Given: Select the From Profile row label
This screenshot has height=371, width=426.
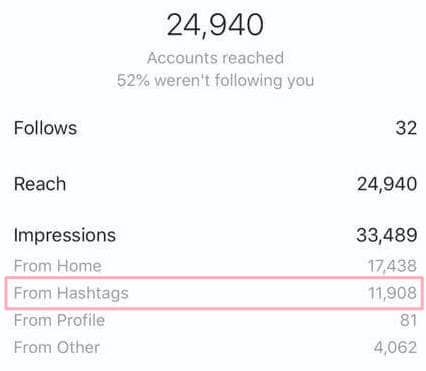Looking at the screenshot, I should click(x=59, y=320).
